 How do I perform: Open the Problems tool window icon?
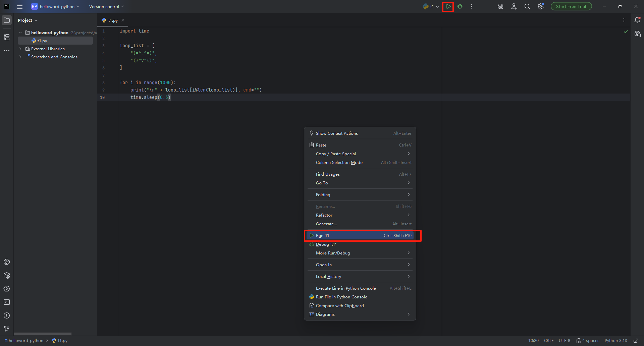coord(7,316)
